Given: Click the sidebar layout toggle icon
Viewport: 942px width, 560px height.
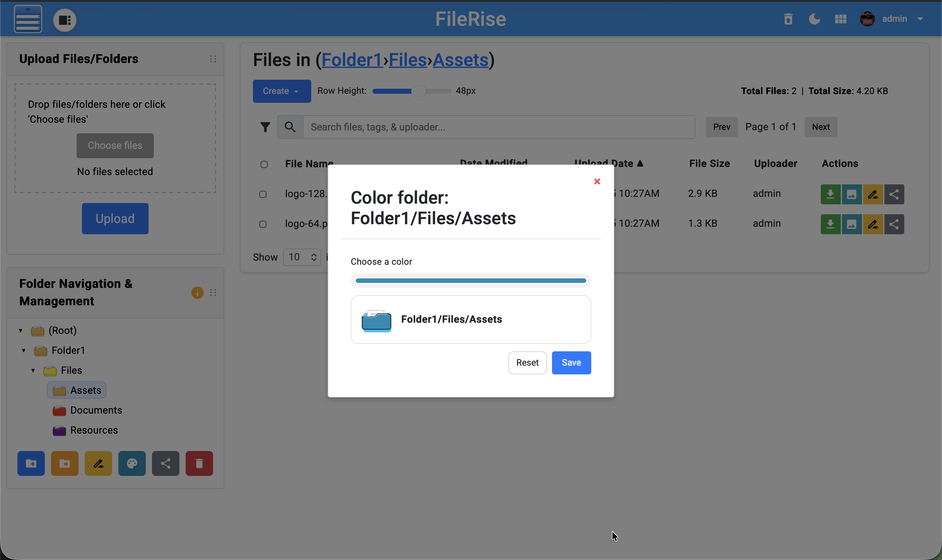Looking at the screenshot, I should click(x=64, y=20).
